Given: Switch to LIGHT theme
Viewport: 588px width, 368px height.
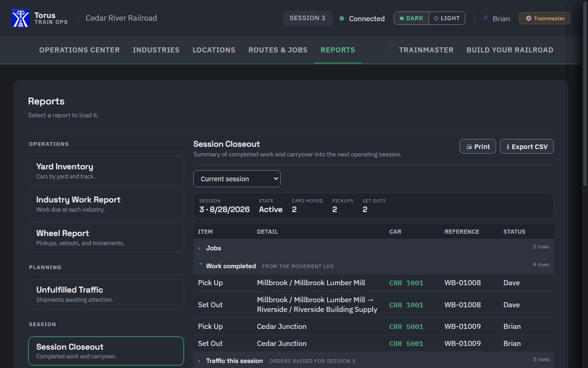Looking at the screenshot, I should click(447, 18).
